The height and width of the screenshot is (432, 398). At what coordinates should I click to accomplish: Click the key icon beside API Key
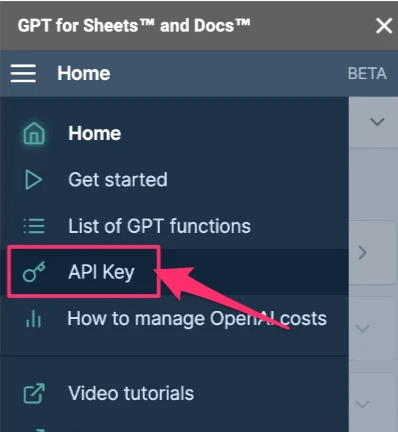pyautogui.click(x=34, y=272)
